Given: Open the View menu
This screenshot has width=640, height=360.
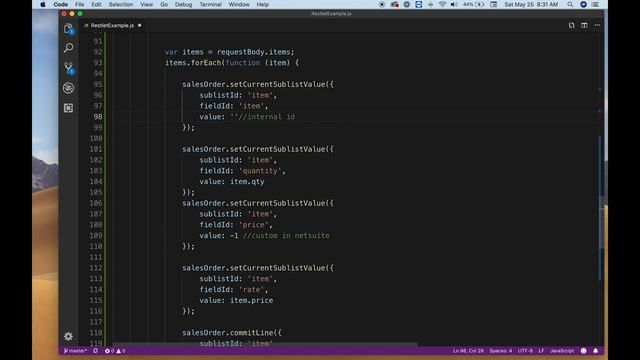Looking at the screenshot, I should (147, 4).
